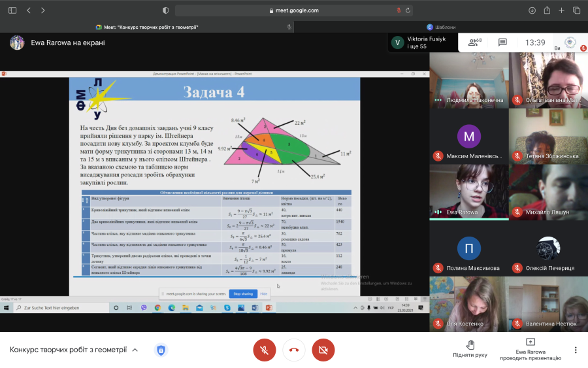The image size is (588, 368).
Task: Open Skype icon on Windows taskbar
Action: coord(227,308)
